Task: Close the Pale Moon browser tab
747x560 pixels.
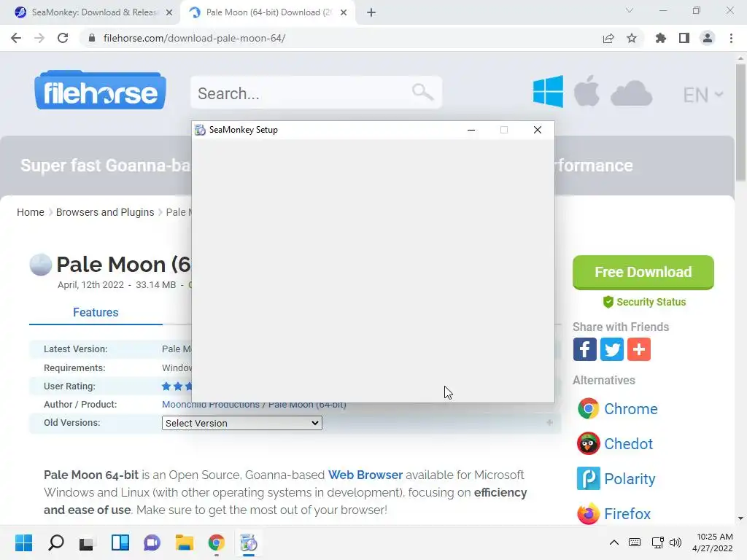Action: click(344, 12)
